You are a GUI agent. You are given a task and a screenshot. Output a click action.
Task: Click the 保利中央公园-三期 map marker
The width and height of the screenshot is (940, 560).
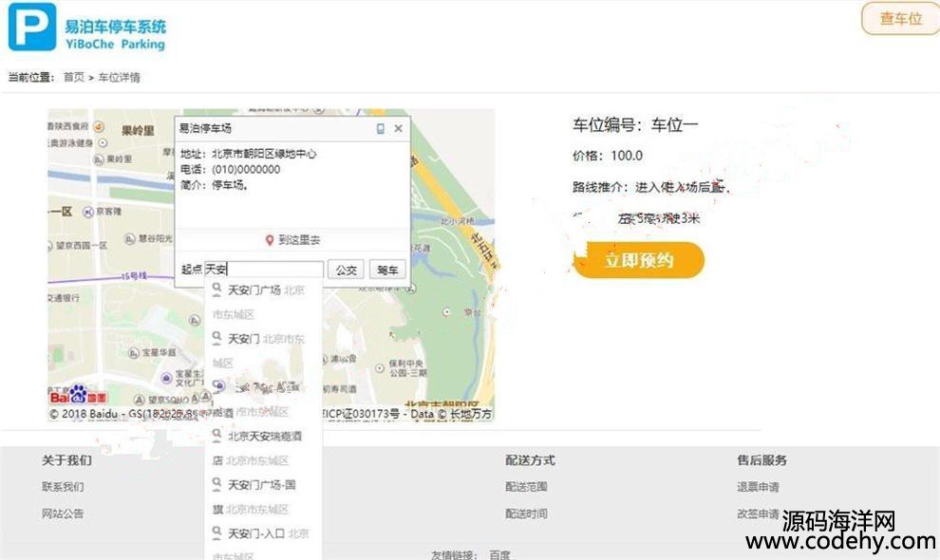(x=380, y=367)
